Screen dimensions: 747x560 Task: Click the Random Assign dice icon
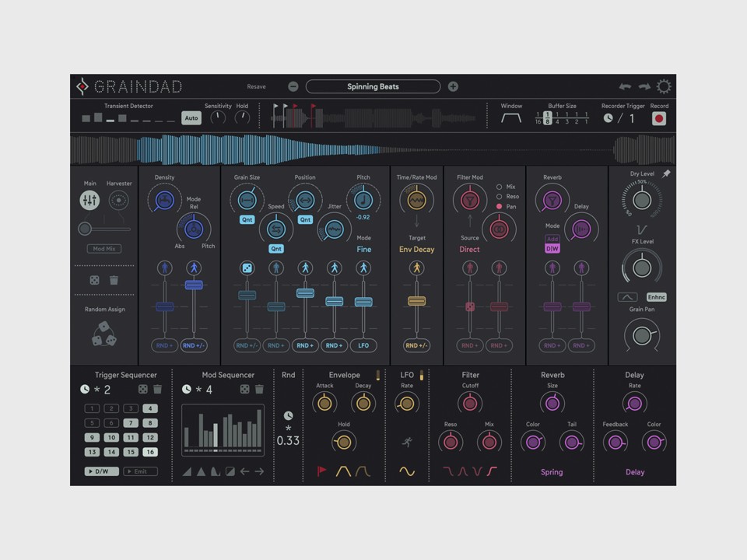tap(103, 334)
